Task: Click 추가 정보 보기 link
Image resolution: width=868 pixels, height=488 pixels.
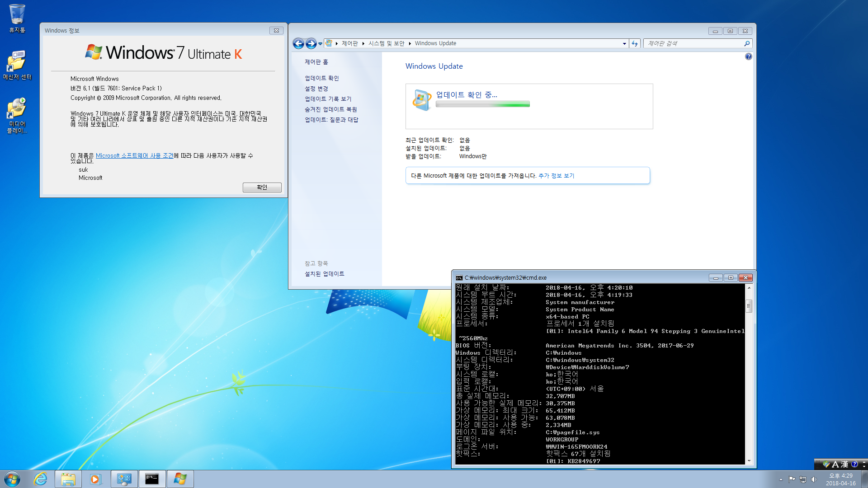Action: click(x=556, y=176)
